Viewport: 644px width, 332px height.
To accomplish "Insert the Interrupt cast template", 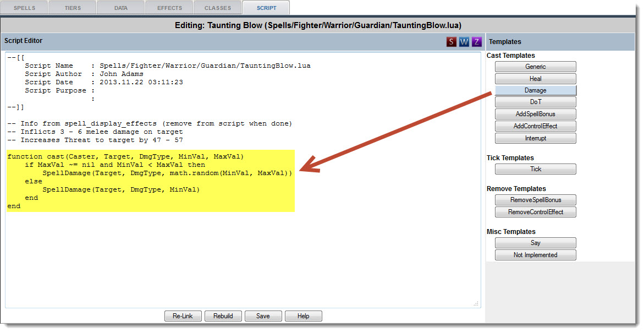I will [x=535, y=138].
